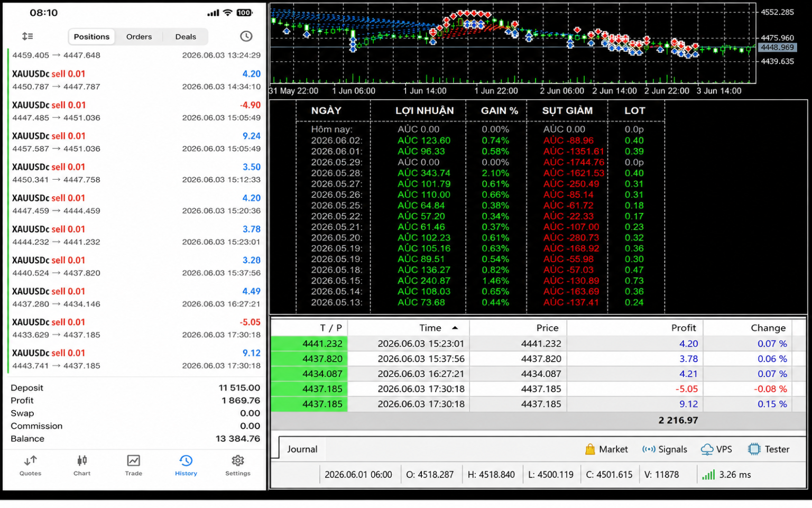Click the 0.15 % change cell
This screenshot has width=812, height=508.
point(772,404)
